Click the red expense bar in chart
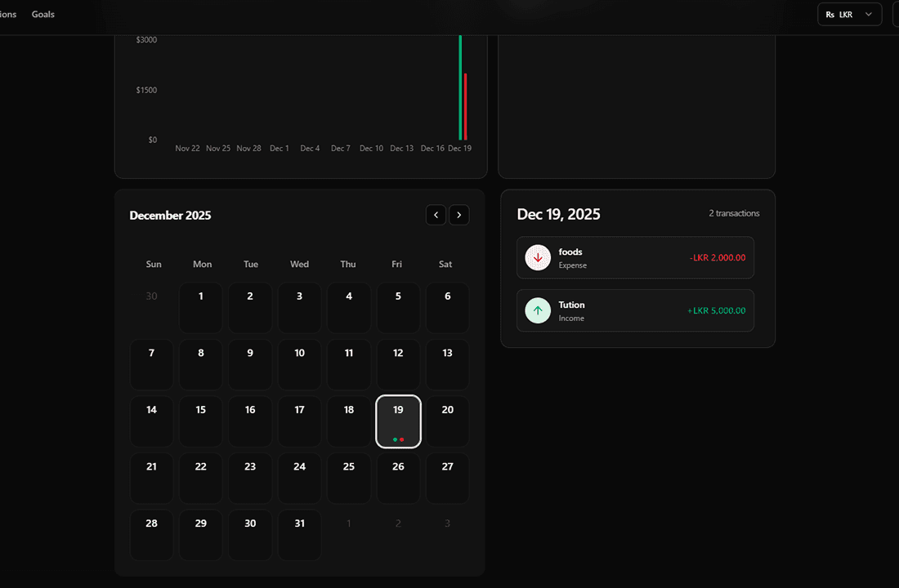The width and height of the screenshot is (899, 588). [x=466, y=106]
